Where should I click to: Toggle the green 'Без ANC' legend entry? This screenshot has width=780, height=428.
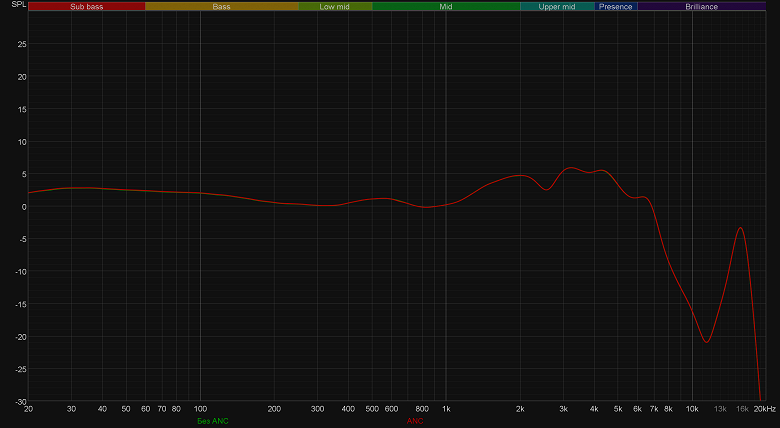pyautogui.click(x=213, y=421)
